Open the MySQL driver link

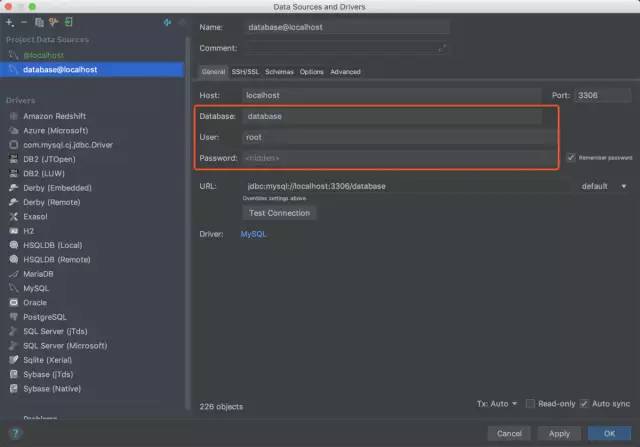254,234
